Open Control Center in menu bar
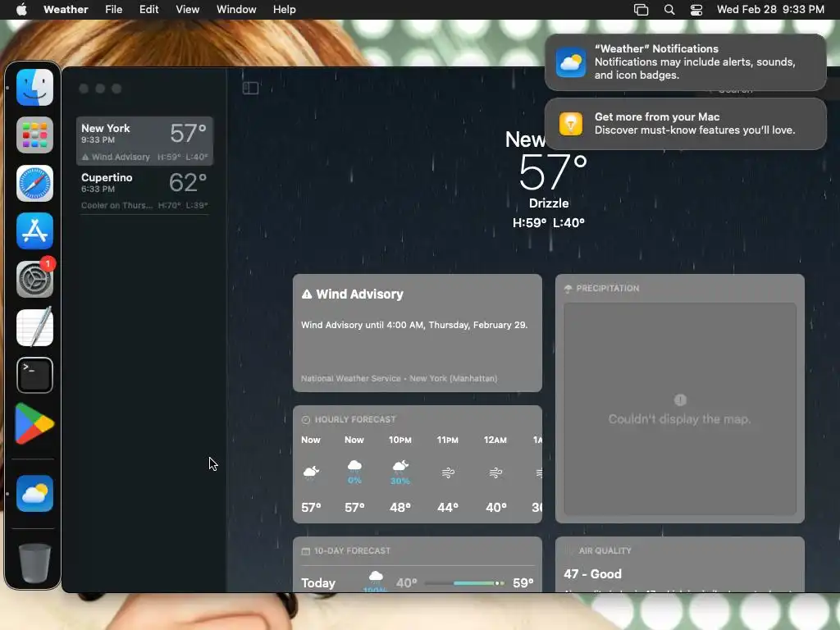 tap(696, 10)
